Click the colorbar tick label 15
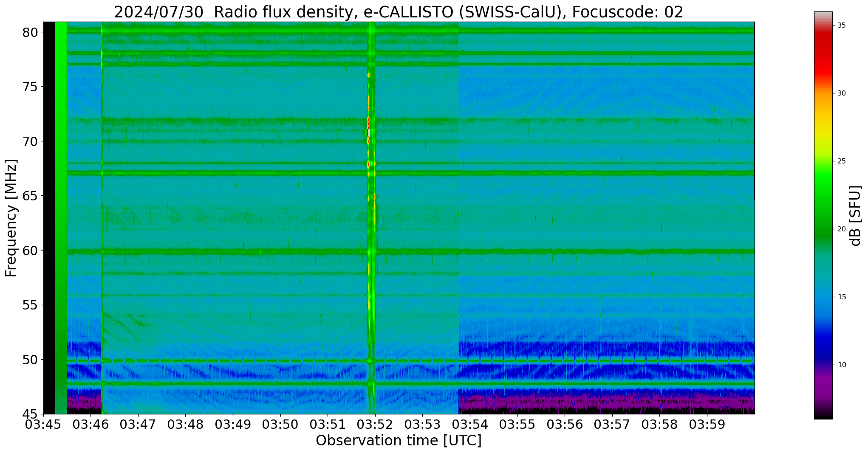 [x=841, y=297]
